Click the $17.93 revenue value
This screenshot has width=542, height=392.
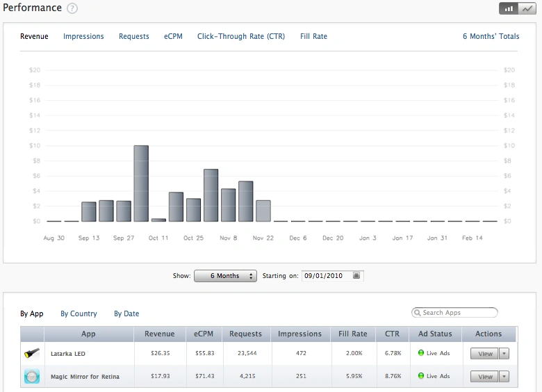pyautogui.click(x=161, y=376)
